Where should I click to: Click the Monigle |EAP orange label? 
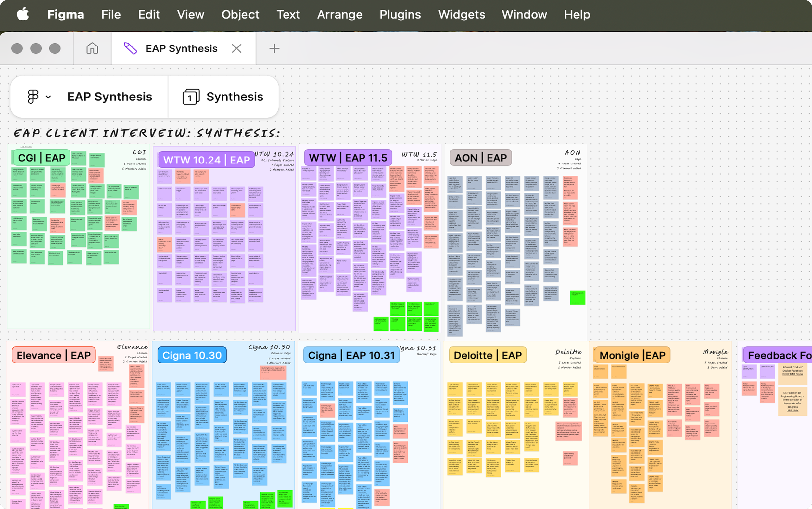[632, 355]
